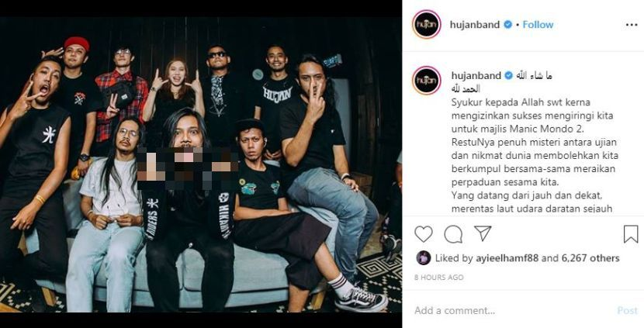This screenshot has height=328, width=644.
Task: Like the post with the heart icon
Action: (424, 234)
